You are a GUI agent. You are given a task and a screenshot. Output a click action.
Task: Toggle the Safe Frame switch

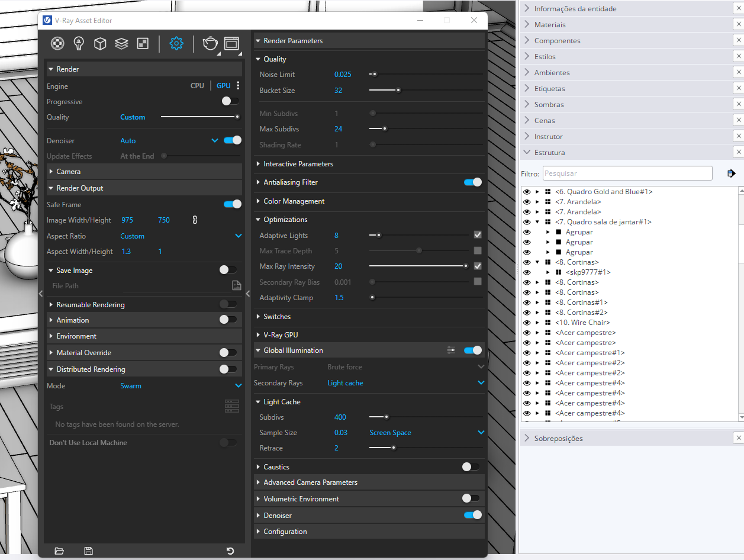click(x=233, y=204)
